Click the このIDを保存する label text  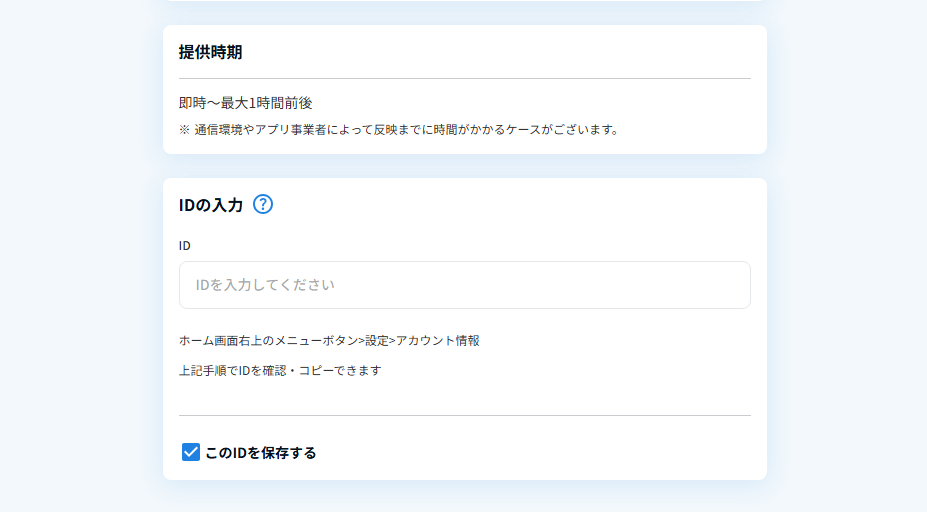pos(260,453)
